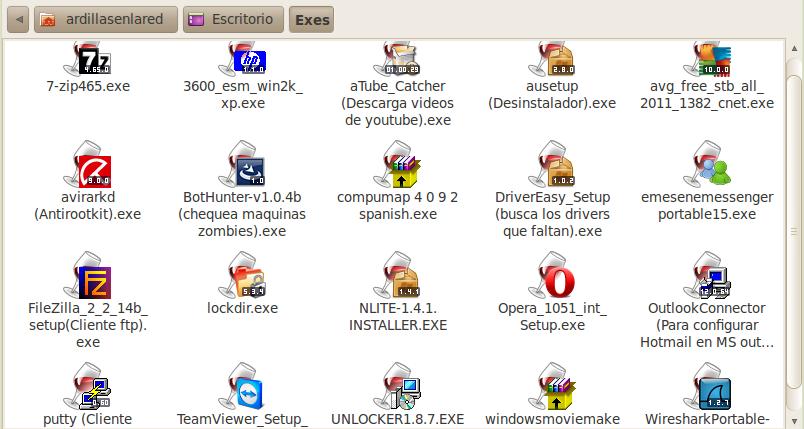This screenshot has width=804, height=429.
Task: Select the UNLOCKER1.8.7.EXE icon
Action: [397, 386]
